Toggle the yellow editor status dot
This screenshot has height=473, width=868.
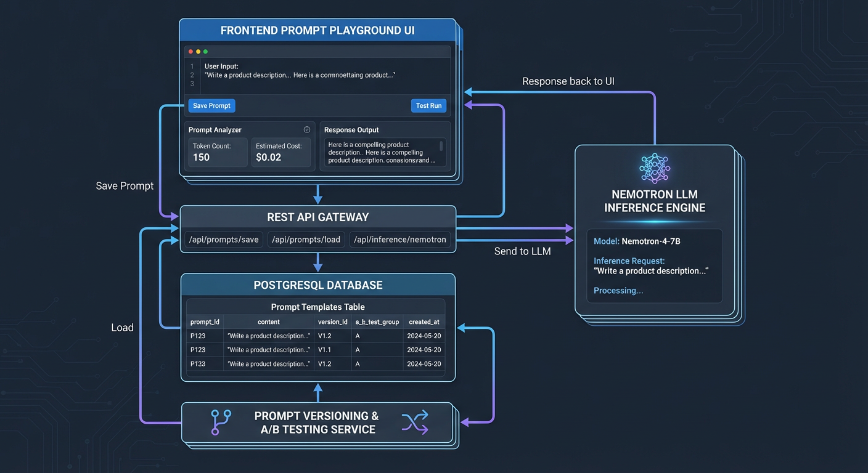(x=198, y=52)
